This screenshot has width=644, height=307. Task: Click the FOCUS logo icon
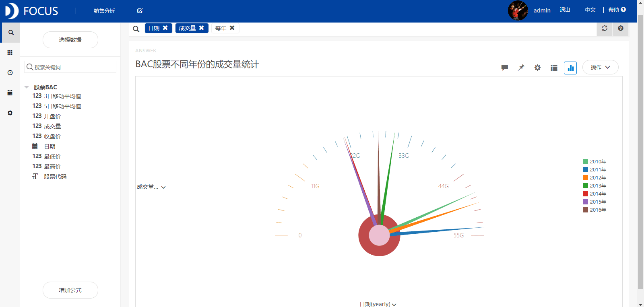(12, 11)
